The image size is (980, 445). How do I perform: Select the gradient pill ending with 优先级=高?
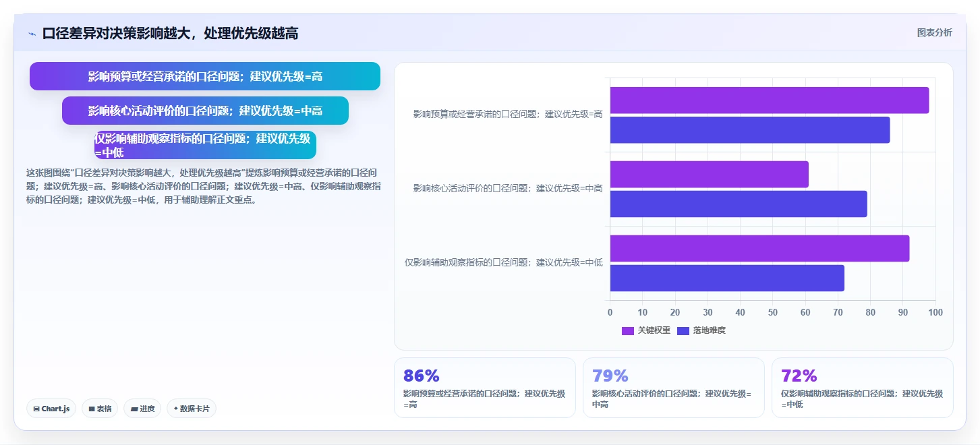point(205,76)
